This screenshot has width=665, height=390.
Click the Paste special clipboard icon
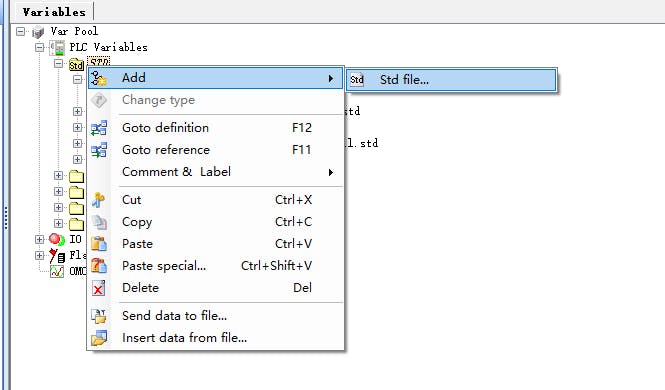[99, 266]
